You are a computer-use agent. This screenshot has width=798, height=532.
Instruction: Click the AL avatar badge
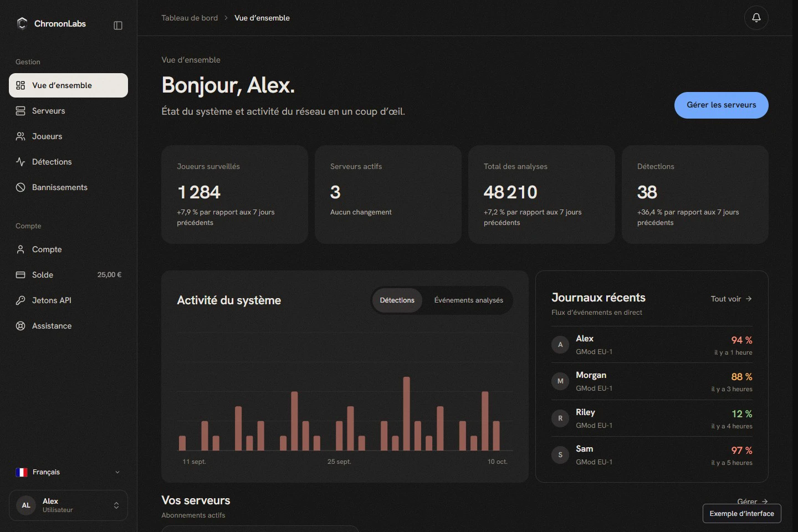coord(26,505)
